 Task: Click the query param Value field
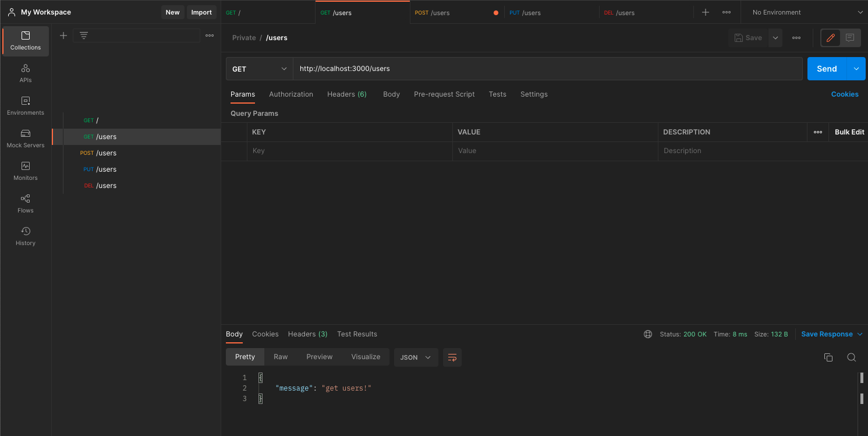coord(555,151)
